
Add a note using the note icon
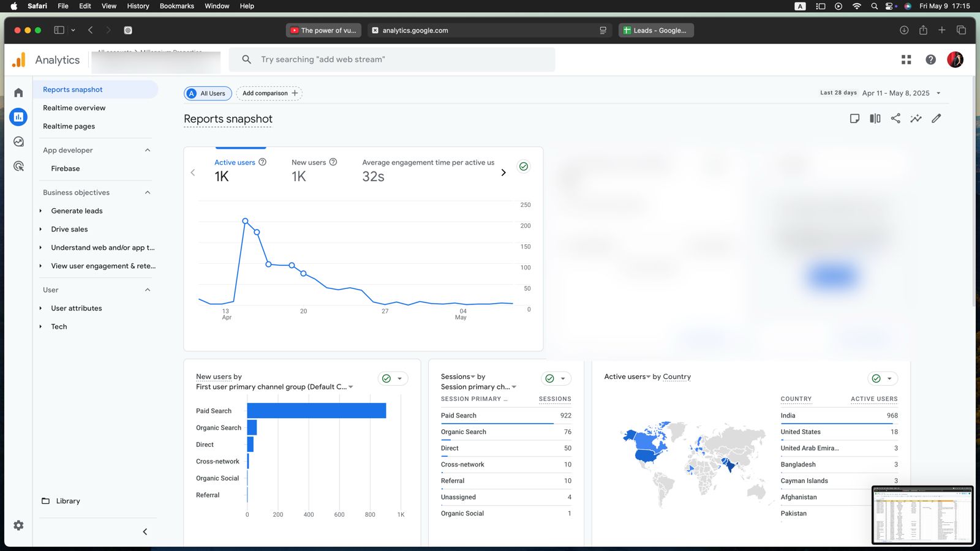click(x=854, y=118)
